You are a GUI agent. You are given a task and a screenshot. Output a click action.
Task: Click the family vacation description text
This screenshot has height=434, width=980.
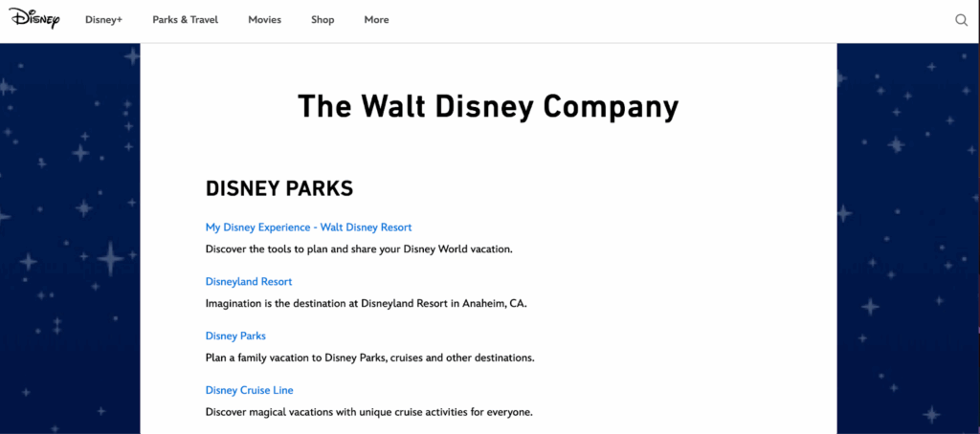tap(369, 358)
